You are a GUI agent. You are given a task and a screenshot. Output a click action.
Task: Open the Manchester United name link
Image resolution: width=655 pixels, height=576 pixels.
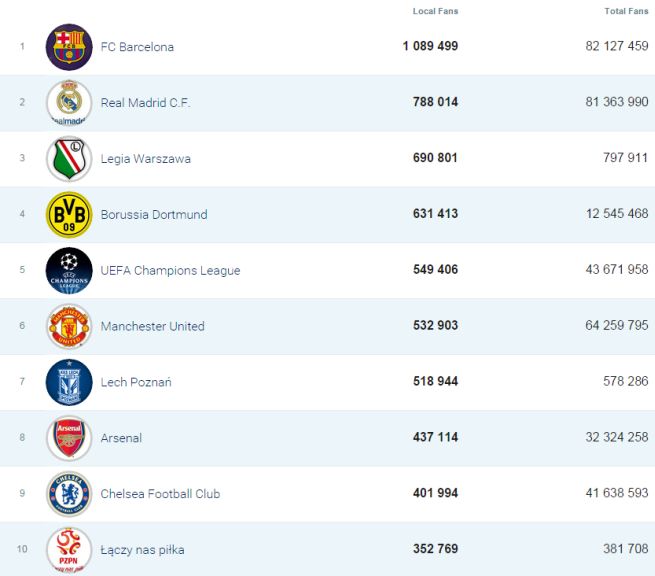(152, 326)
